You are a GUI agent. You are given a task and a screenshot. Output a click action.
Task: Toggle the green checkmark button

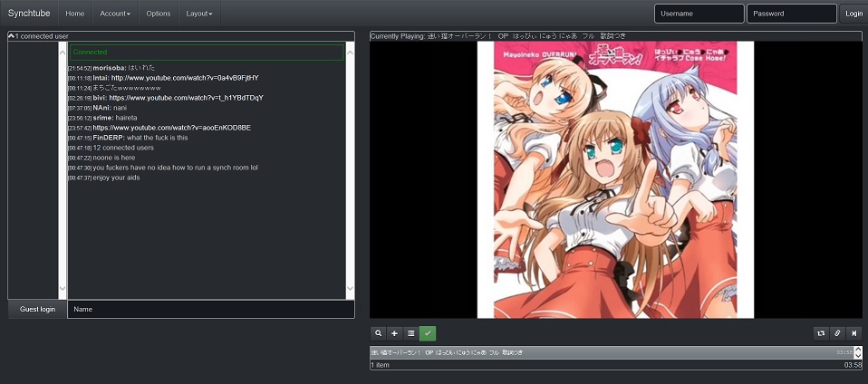[x=428, y=333]
